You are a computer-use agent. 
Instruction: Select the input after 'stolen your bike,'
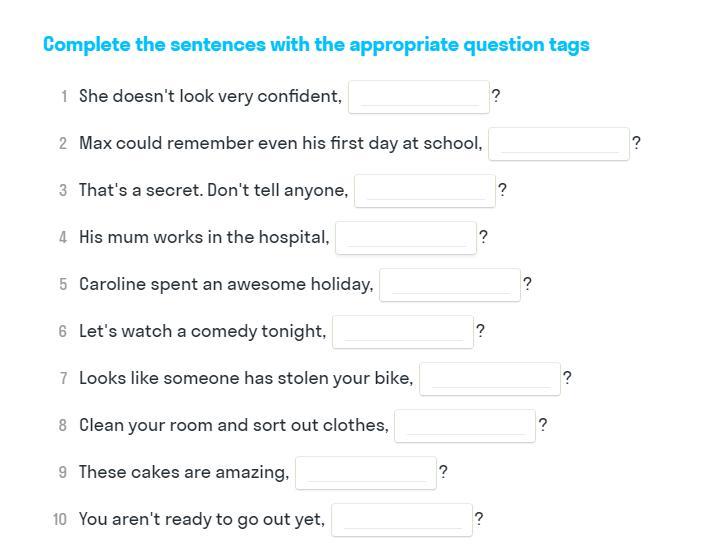point(490,379)
